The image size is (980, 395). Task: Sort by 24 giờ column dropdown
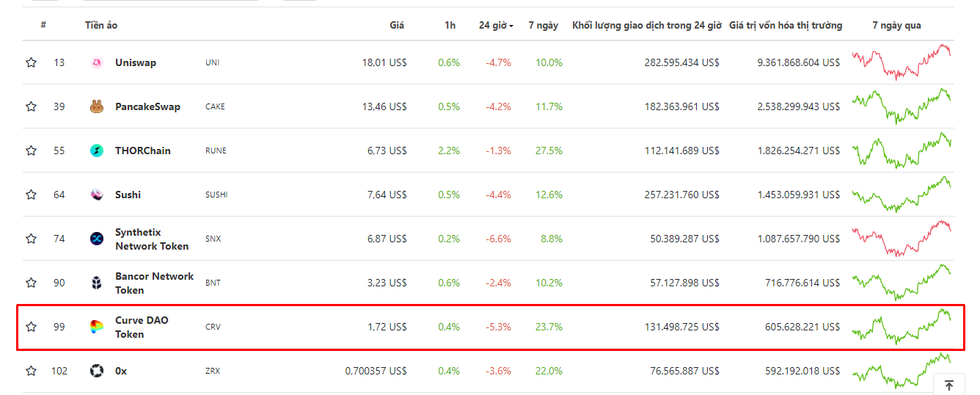click(496, 25)
